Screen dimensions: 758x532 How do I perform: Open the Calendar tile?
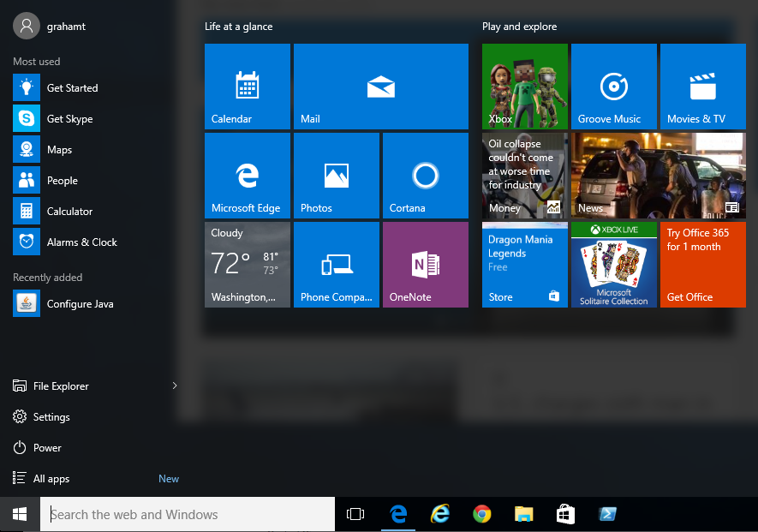click(x=247, y=86)
